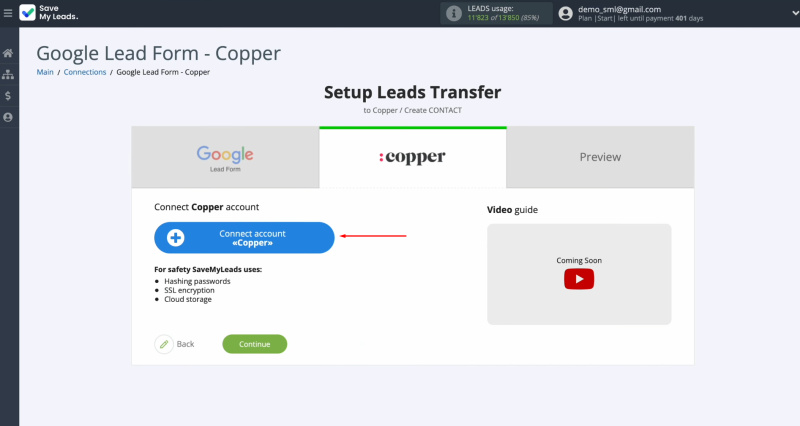The image size is (800, 426).
Task: Click the Setup Leads Transfer heading
Action: point(412,92)
